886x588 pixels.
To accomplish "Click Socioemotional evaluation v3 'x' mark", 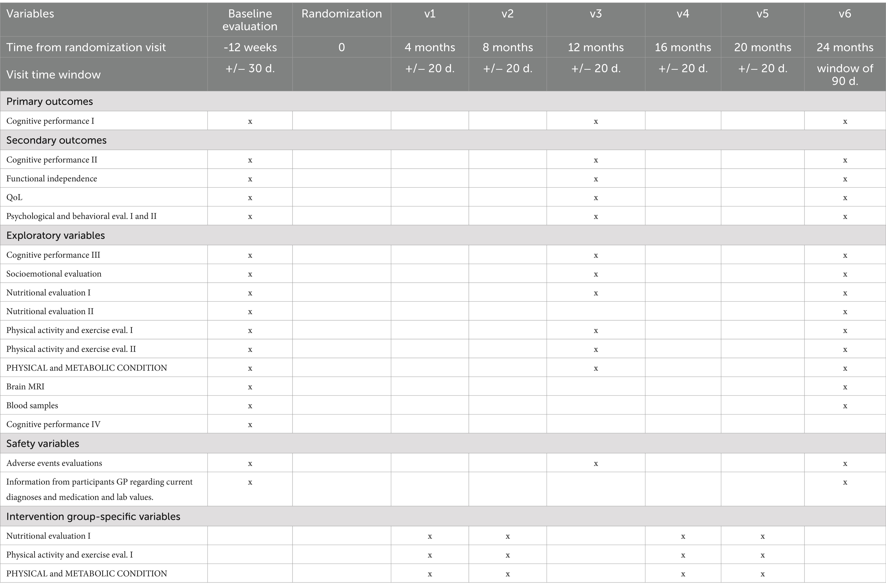I will pyautogui.click(x=596, y=274).
